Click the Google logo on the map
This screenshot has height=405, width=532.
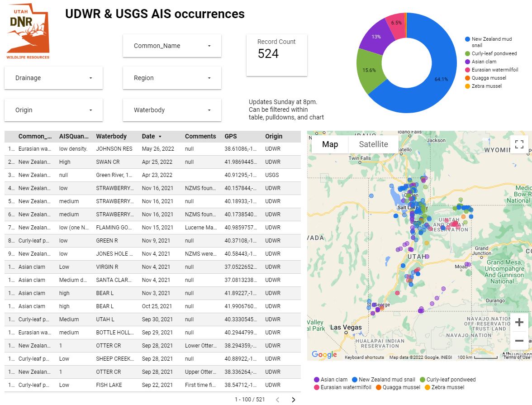pos(324,355)
